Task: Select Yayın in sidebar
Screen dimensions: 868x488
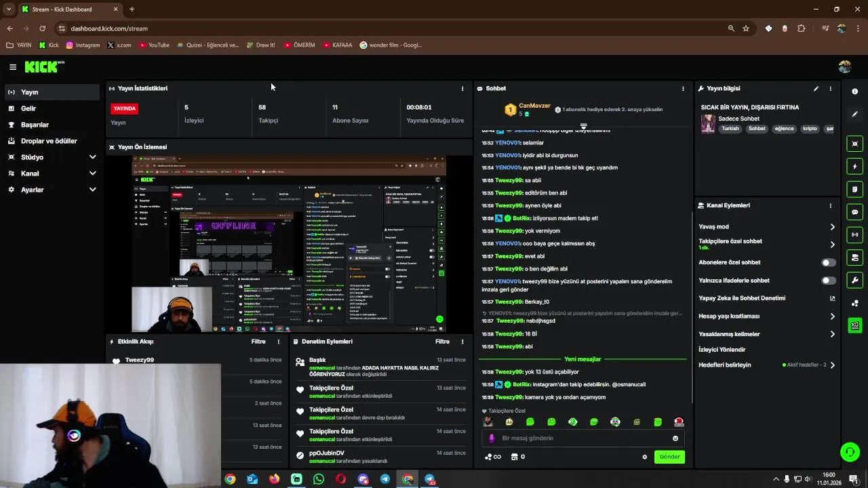Action: pos(52,92)
